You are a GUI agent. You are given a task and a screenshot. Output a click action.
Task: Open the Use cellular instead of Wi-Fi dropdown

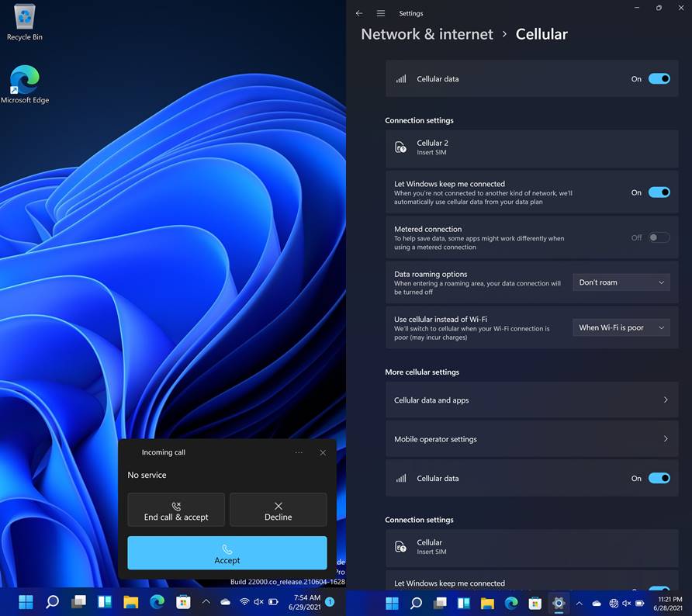(x=621, y=327)
